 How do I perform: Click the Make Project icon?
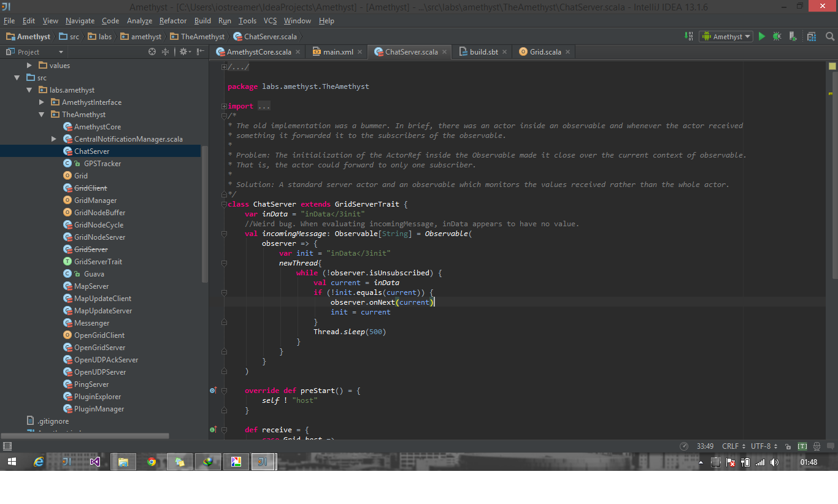[688, 37]
